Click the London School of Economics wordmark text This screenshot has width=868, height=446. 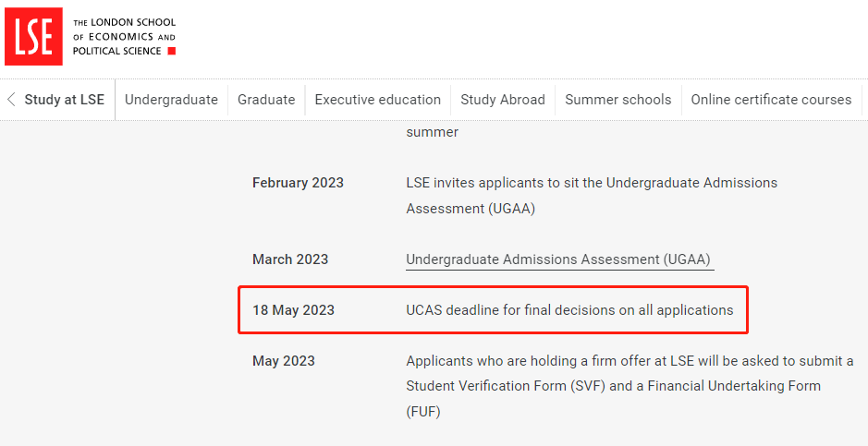tap(124, 37)
